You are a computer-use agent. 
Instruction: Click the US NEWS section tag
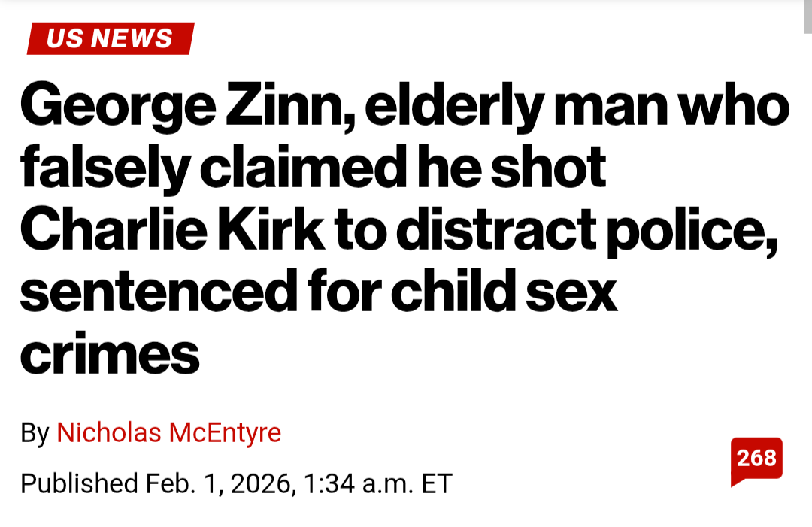(110, 38)
